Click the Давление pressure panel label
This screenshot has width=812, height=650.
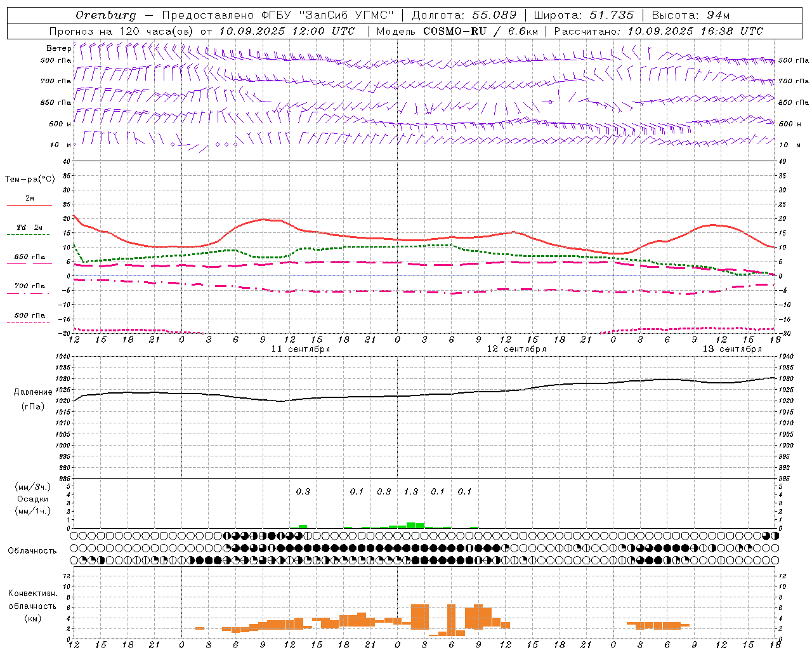coord(33,392)
